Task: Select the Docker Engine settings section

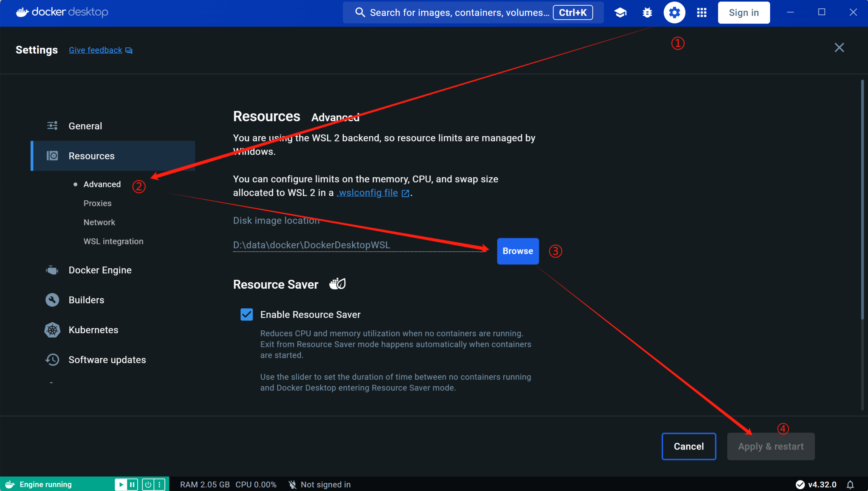Action: coord(100,270)
